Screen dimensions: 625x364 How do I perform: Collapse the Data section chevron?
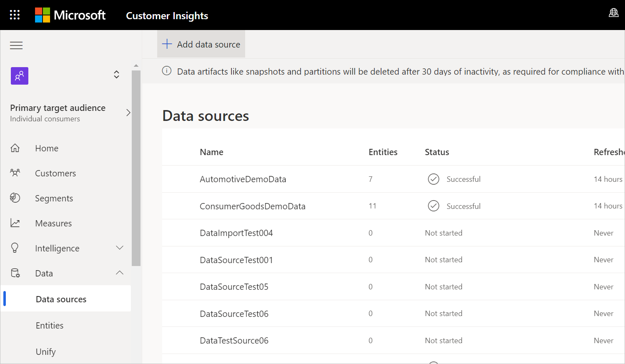coord(120,273)
